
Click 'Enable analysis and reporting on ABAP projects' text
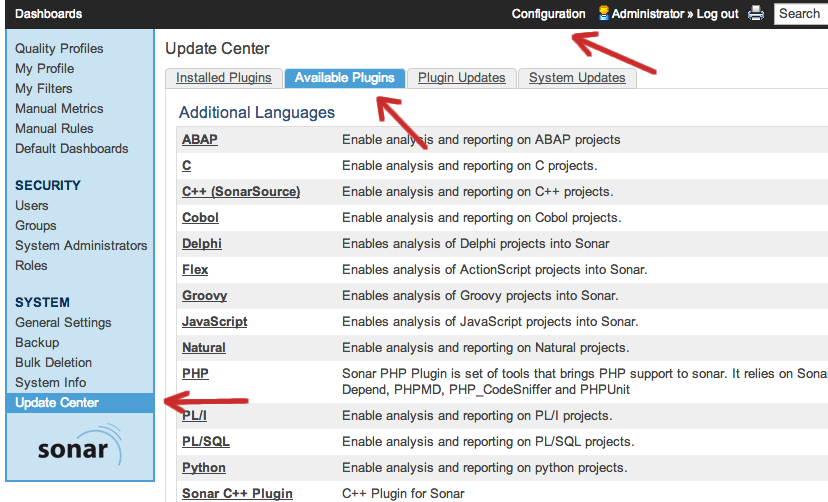pyautogui.click(x=481, y=139)
